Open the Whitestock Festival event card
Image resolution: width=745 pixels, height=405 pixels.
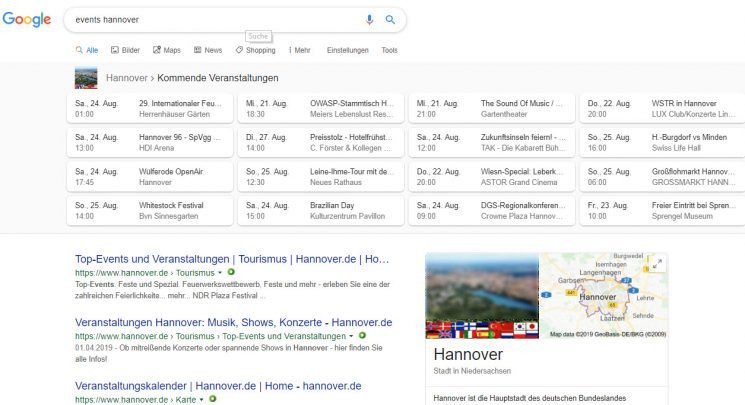coord(150,211)
